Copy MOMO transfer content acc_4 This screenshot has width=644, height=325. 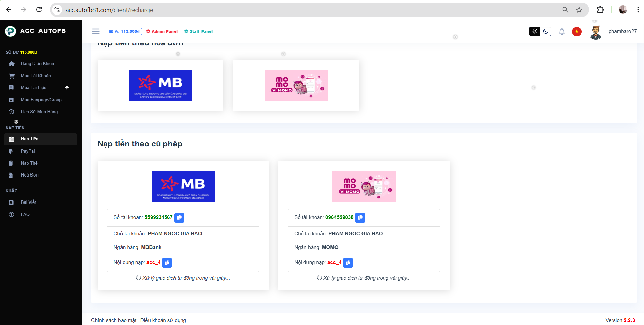point(348,263)
